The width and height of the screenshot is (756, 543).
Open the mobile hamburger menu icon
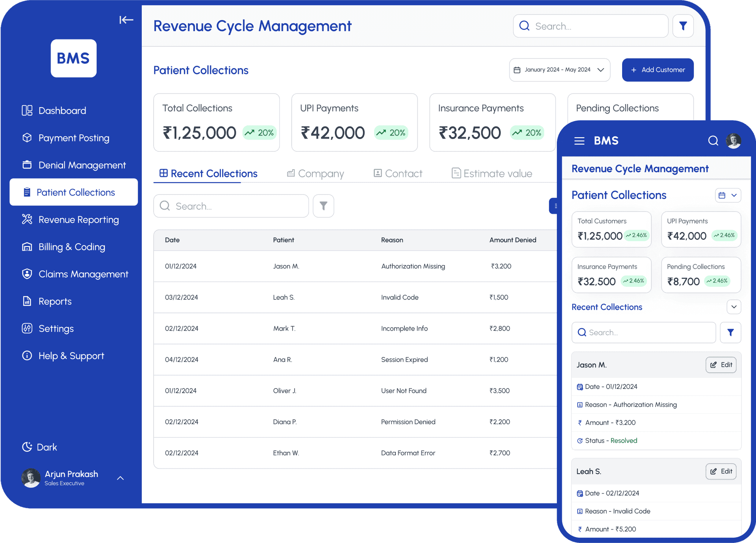[579, 141]
